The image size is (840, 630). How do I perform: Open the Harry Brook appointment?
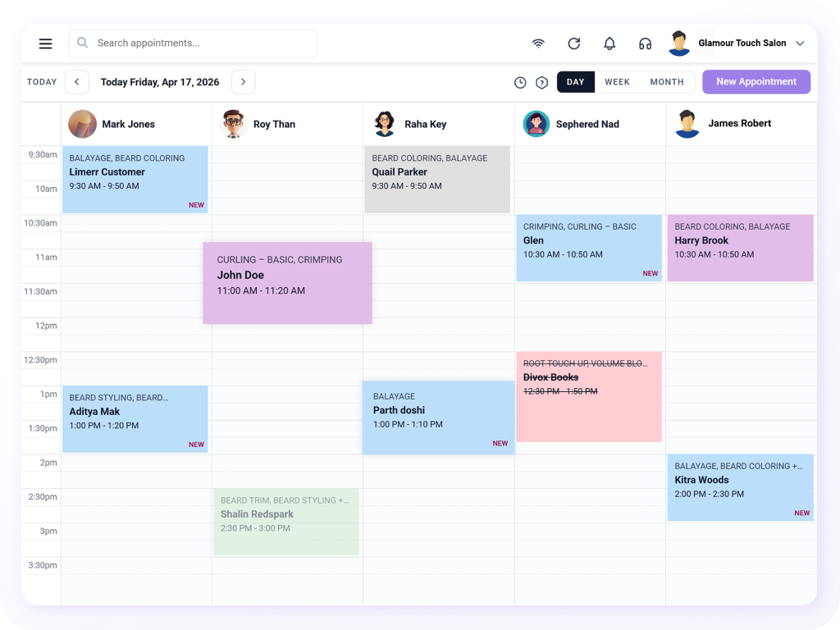pos(741,248)
